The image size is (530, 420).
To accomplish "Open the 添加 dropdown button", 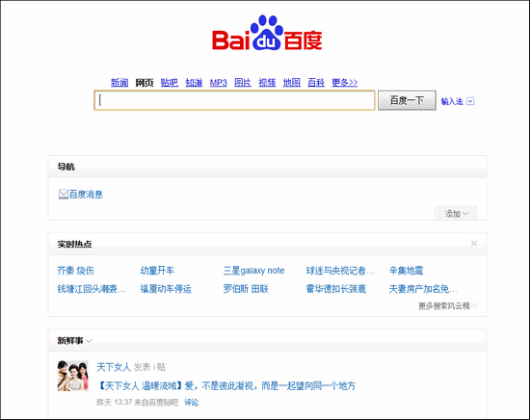I will (456, 213).
